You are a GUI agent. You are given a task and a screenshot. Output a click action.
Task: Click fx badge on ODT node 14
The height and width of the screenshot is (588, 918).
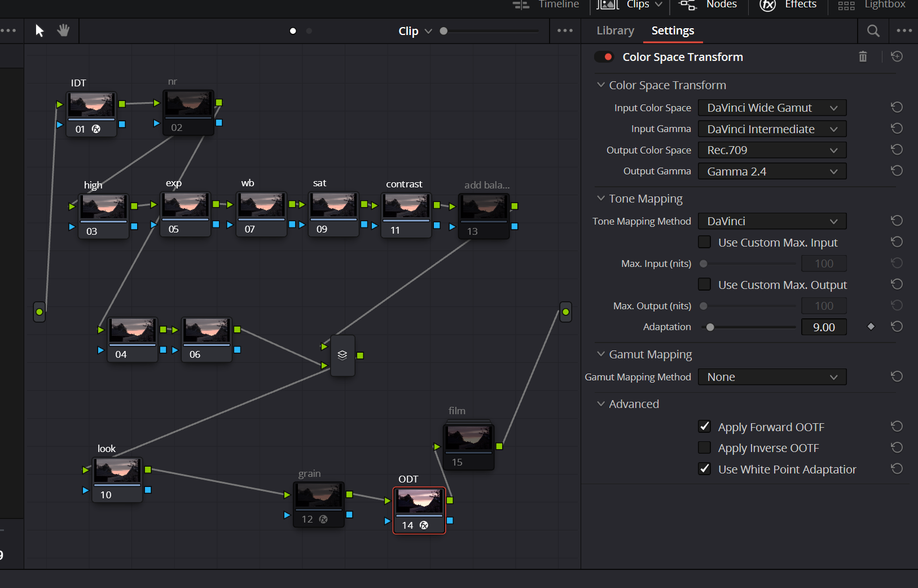click(424, 525)
